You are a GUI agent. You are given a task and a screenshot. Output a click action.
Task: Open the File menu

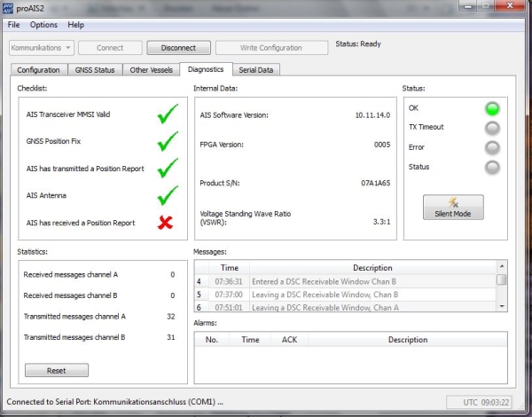tap(13, 25)
